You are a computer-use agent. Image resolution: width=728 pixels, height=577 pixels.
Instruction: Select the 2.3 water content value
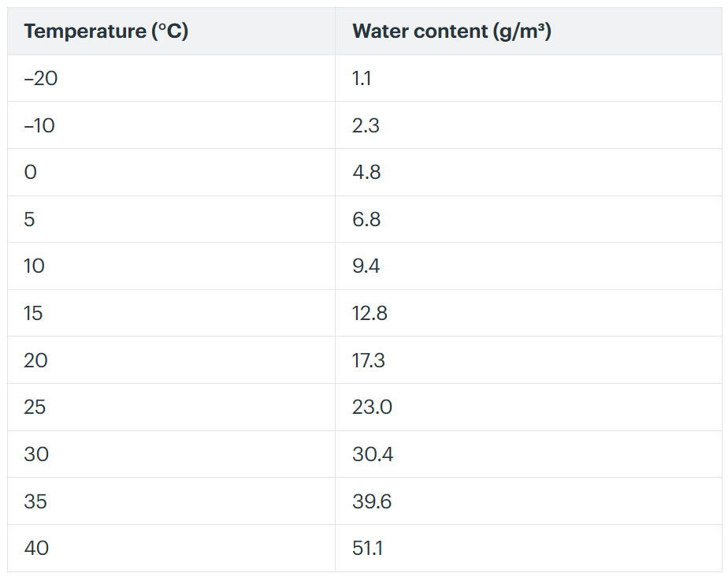[366, 126]
